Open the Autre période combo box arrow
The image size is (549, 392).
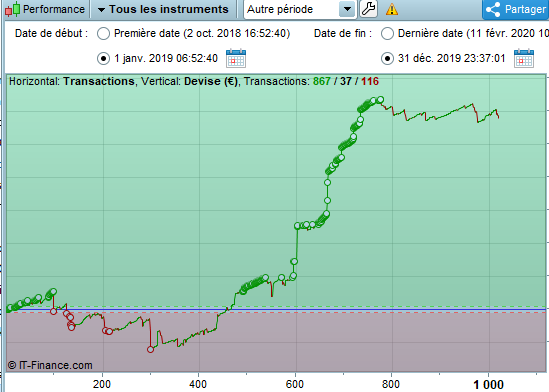[x=347, y=9]
